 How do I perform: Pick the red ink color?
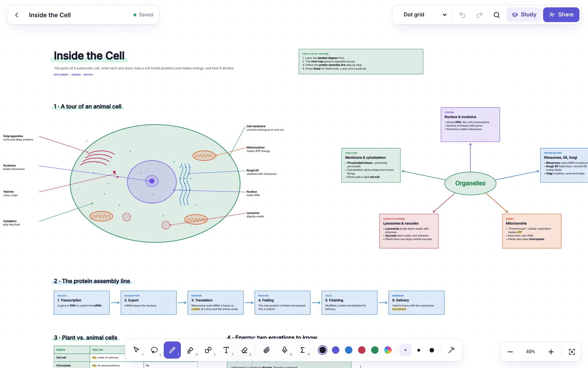(x=362, y=350)
